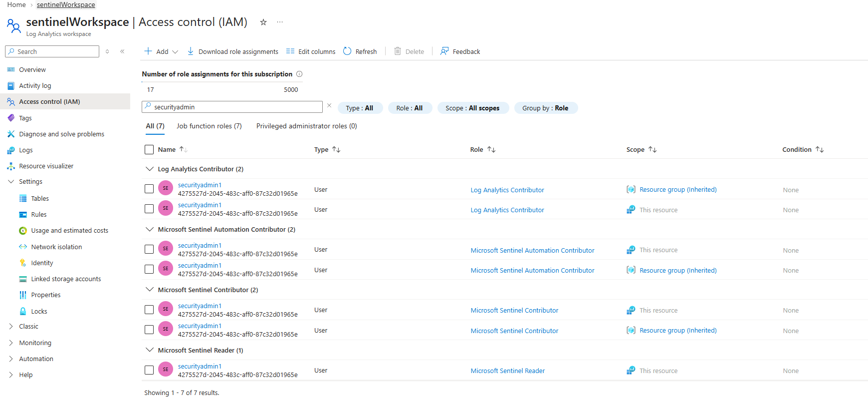Viewport: 868px width, 405px height.
Task: Click the Feedback icon in toolbar
Action: point(444,51)
